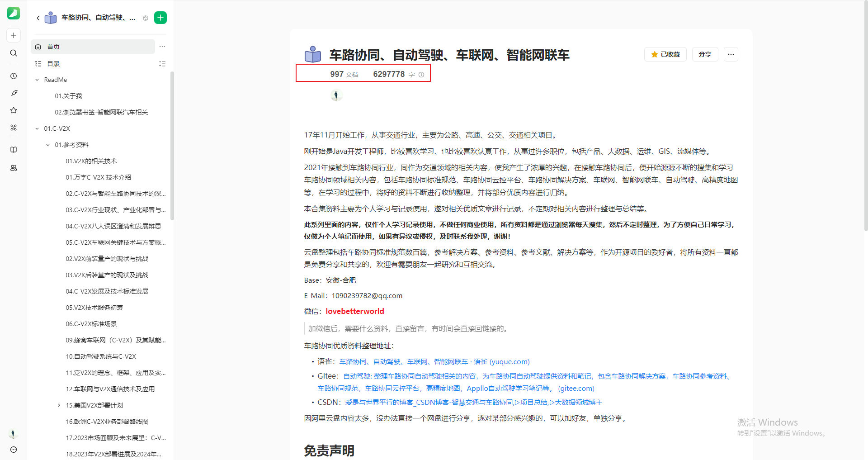Viewport: 868px width, 460px height.
Task: Click the sidebar title 车路协同、自动驾驶
Action: click(x=98, y=18)
